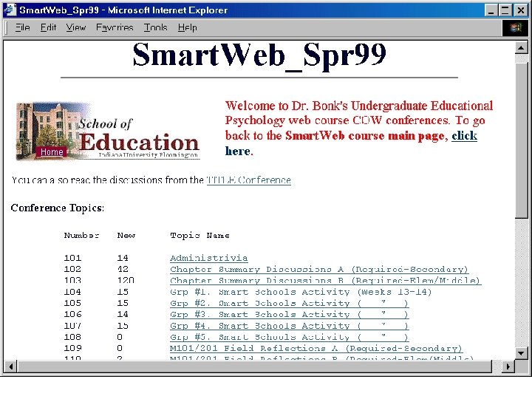Open the Favorites menu
Image resolution: width=532 pixels, height=399 pixels.
(x=115, y=27)
